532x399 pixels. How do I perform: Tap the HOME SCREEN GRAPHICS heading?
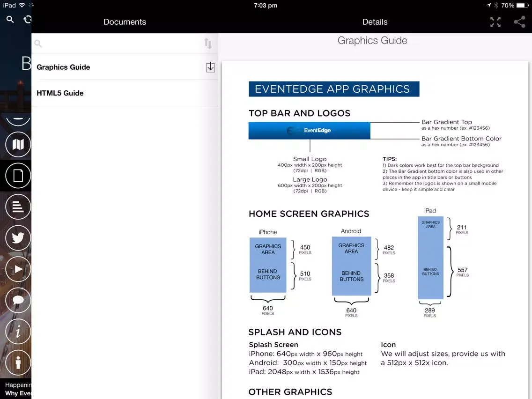(x=309, y=214)
